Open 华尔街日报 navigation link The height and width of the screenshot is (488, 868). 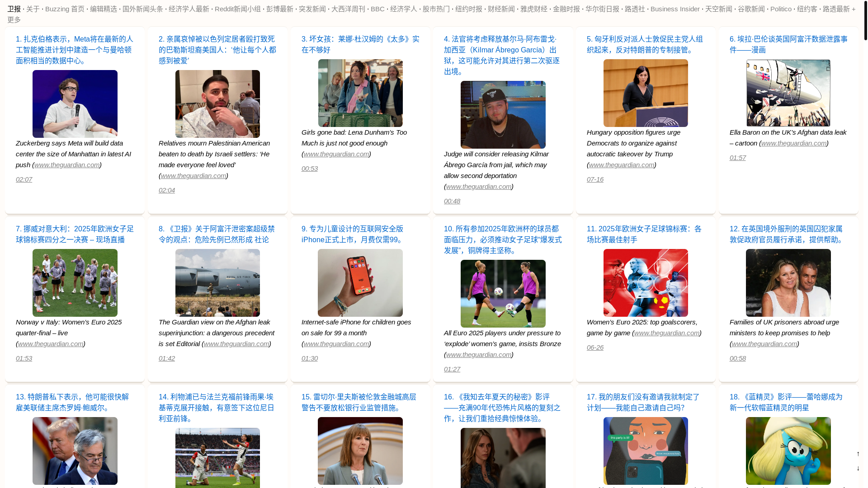click(602, 9)
